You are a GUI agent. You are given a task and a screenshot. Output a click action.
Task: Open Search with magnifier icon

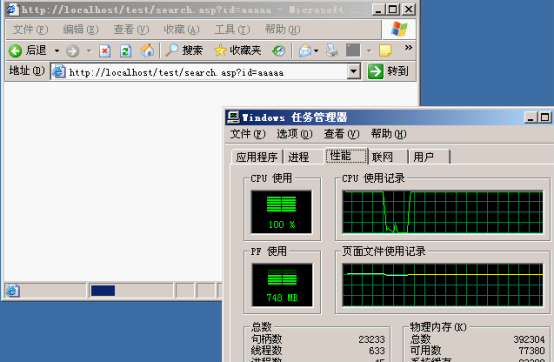pyautogui.click(x=172, y=51)
